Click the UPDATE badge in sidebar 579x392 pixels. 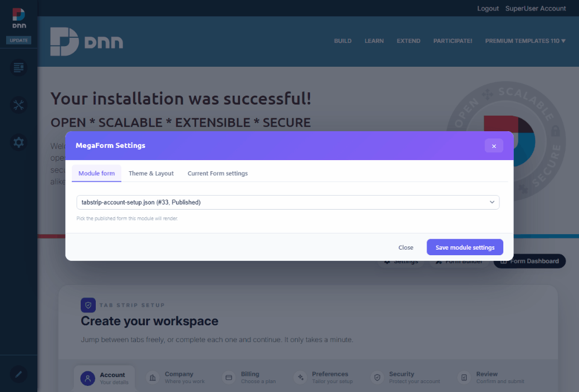pyautogui.click(x=19, y=40)
